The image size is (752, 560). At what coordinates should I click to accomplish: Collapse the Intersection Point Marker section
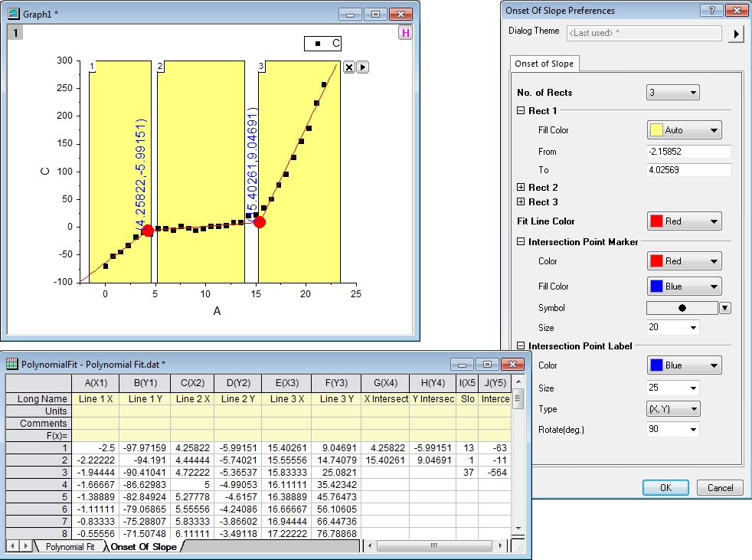(x=521, y=242)
